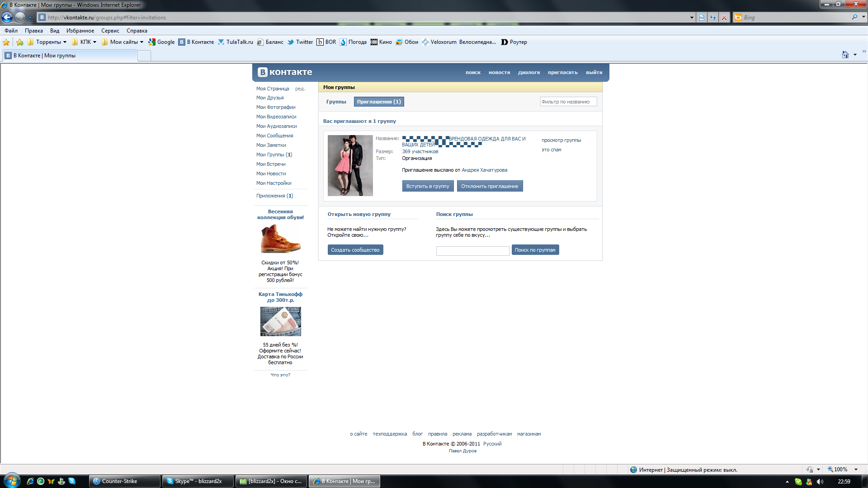Open the Избранное menu
This screenshot has width=868, height=488.
tap(80, 31)
